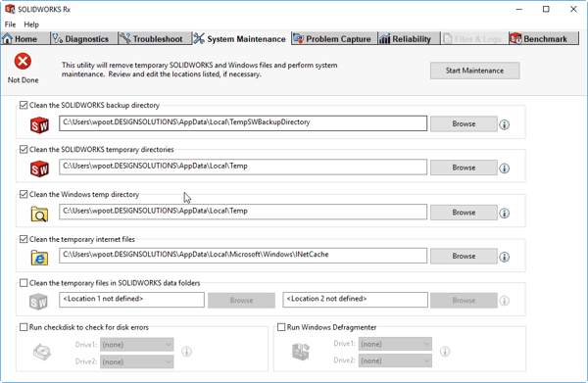
Task: Click info icon next to Defragmenter drives
Action: pyautogui.click(x=445, y=352)
